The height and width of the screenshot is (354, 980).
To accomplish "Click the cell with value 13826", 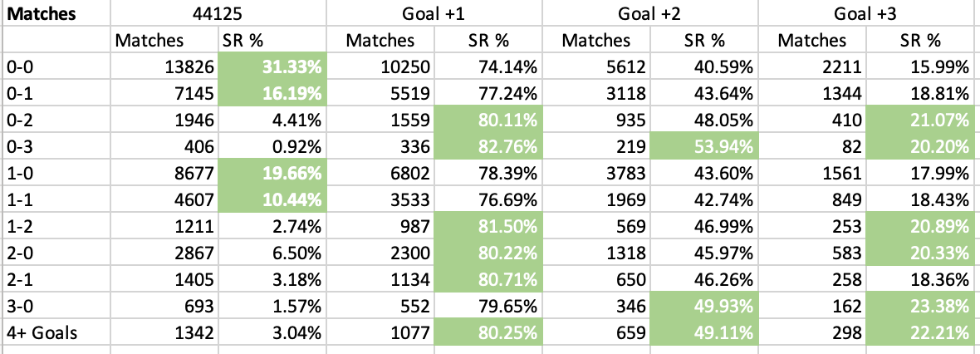I will tap(163, 66).
